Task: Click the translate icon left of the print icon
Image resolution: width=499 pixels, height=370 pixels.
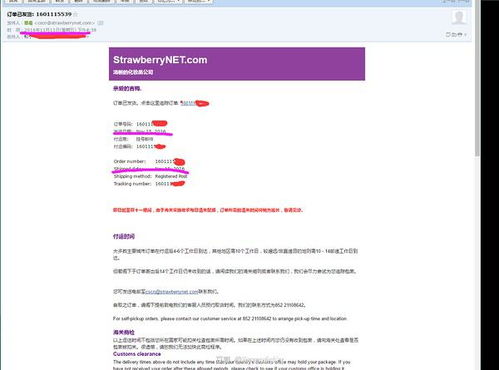Action: (454, 34)
